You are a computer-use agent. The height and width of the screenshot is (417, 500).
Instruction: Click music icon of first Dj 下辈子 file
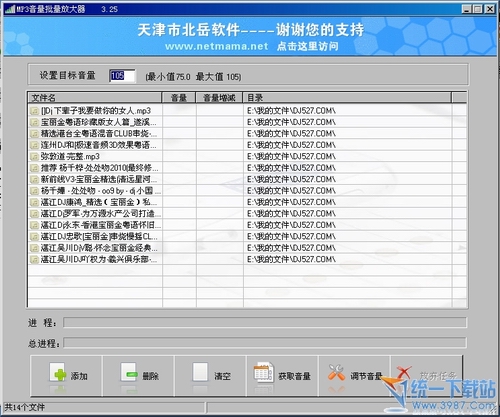(34, 111)
